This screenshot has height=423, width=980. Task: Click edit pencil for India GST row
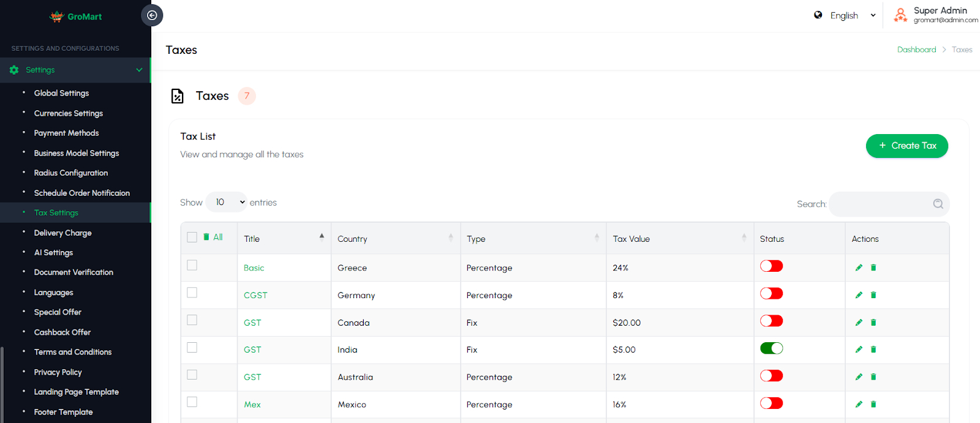[859, 350]
